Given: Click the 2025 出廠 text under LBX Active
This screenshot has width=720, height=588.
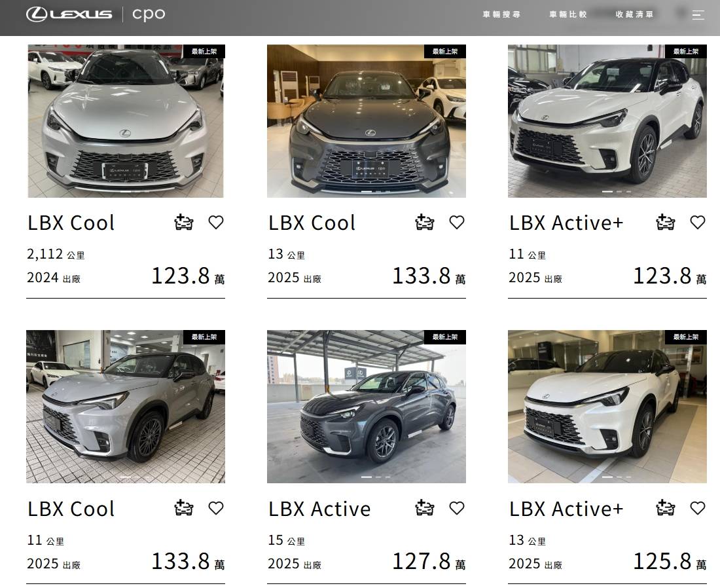Looking at the screenshot, I should (295, 564).
